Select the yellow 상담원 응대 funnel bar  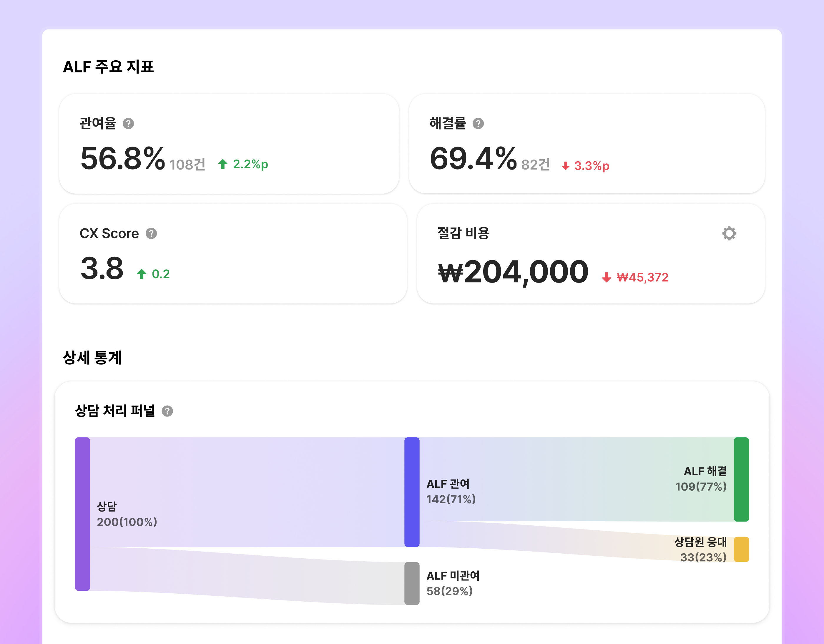point(741,549)
